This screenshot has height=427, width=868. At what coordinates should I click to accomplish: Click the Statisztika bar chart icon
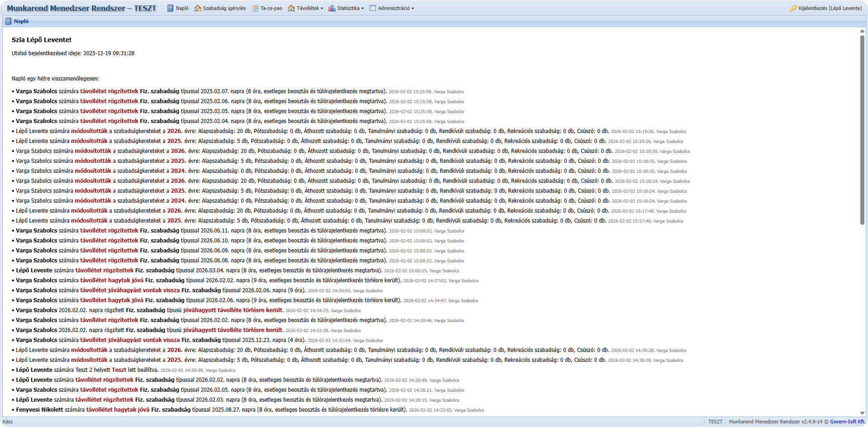[x=332, y=8]
